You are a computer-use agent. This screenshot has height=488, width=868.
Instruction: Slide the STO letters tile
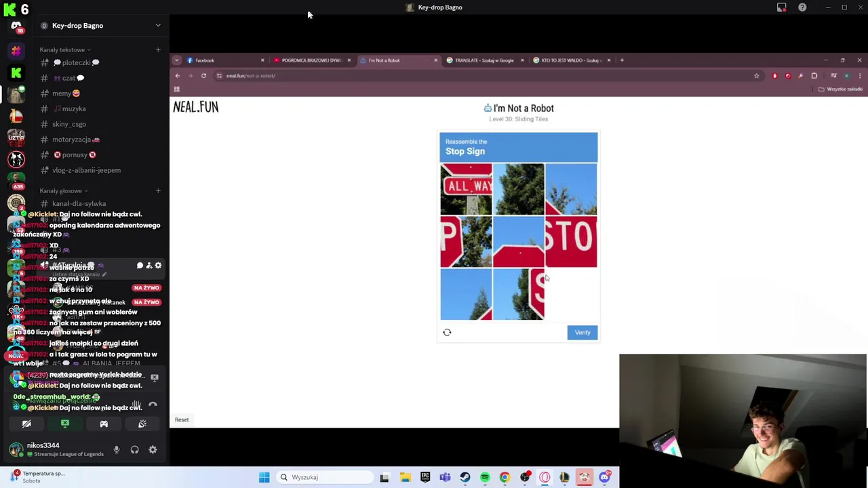[571, 241]
